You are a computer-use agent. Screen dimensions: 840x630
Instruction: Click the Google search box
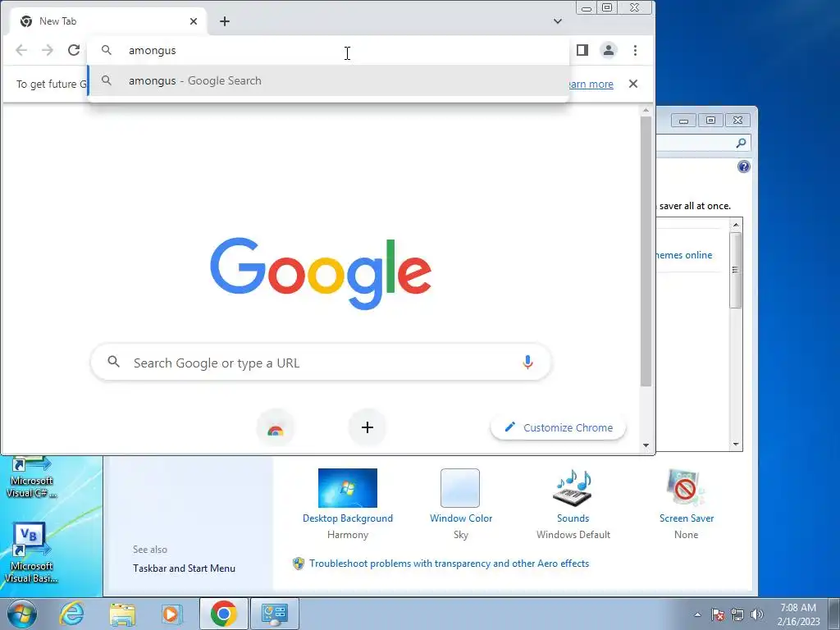tap(321, 363)
